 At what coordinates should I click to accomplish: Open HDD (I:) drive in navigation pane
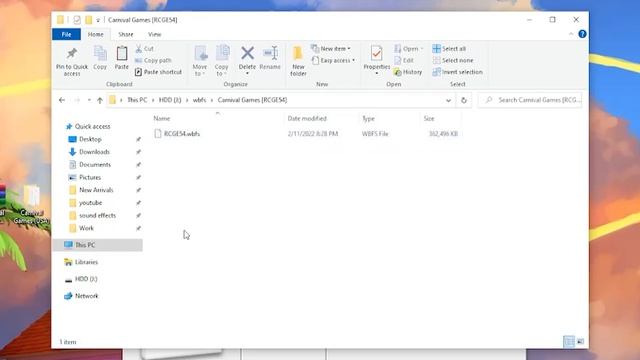point(86,279)
